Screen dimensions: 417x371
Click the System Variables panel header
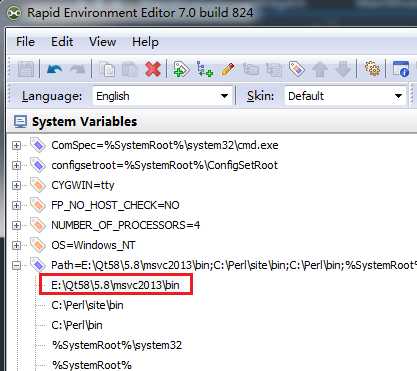click(x=211, y=122)
